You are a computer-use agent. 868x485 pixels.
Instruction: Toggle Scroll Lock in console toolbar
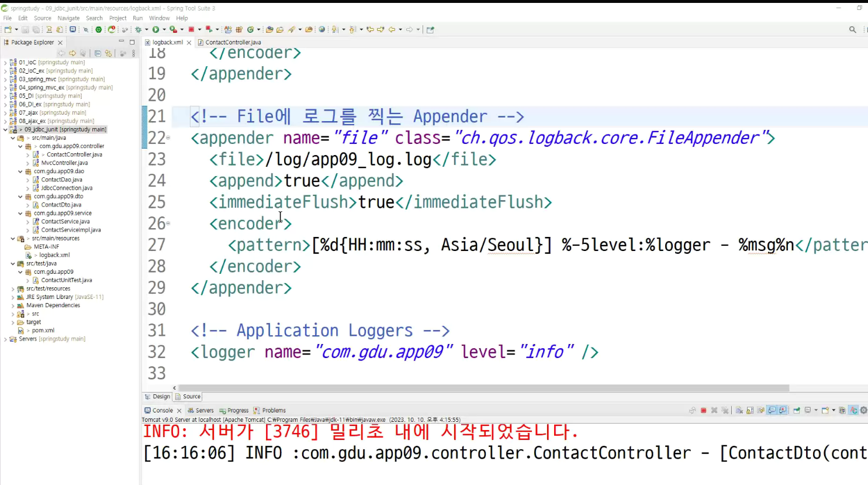pyautogui.click(x=750, y=410)
